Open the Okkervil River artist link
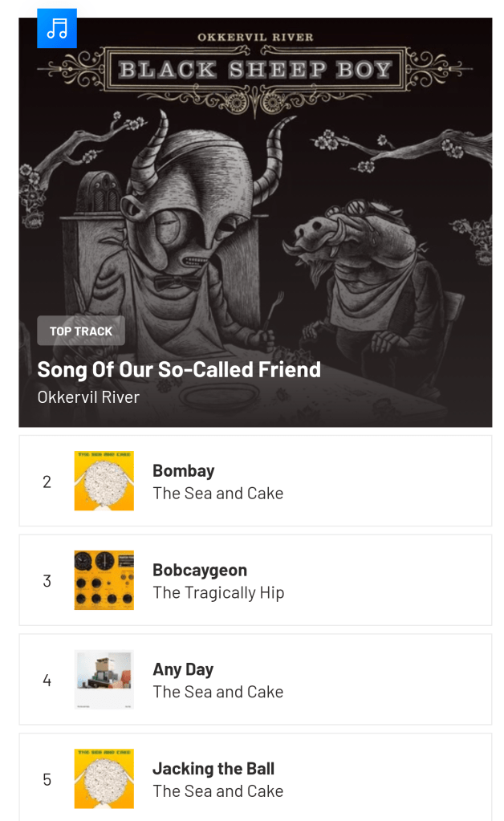 tap(88, 396)
